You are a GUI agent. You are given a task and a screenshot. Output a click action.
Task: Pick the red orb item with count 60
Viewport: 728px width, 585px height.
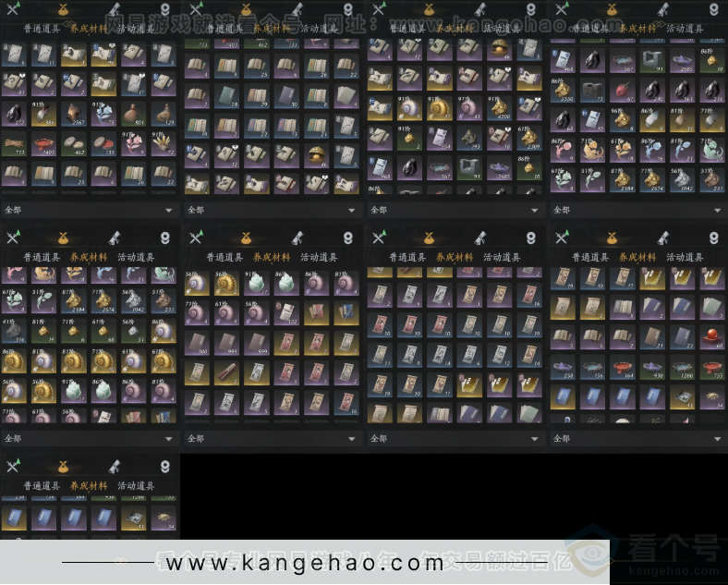pyautogui.click(x=712, y=337)
